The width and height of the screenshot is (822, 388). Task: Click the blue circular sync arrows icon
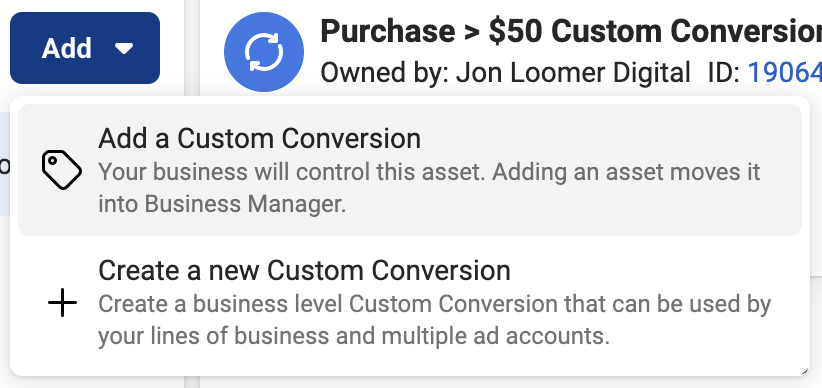264,52
